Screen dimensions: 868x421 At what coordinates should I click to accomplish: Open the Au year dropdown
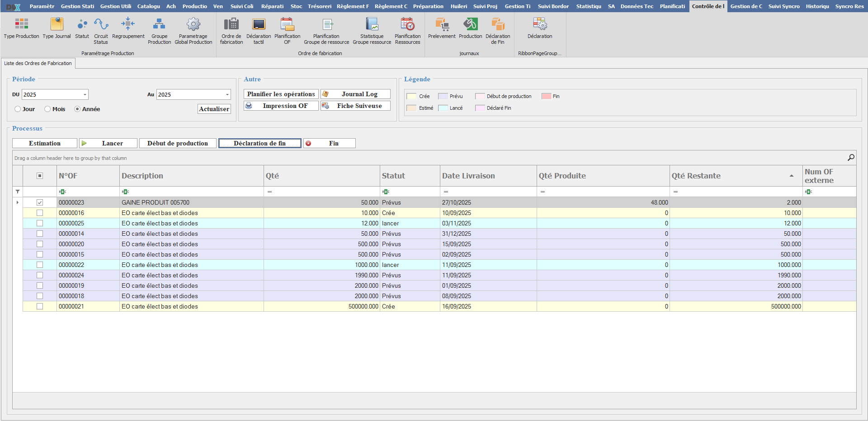click(227, 94)
